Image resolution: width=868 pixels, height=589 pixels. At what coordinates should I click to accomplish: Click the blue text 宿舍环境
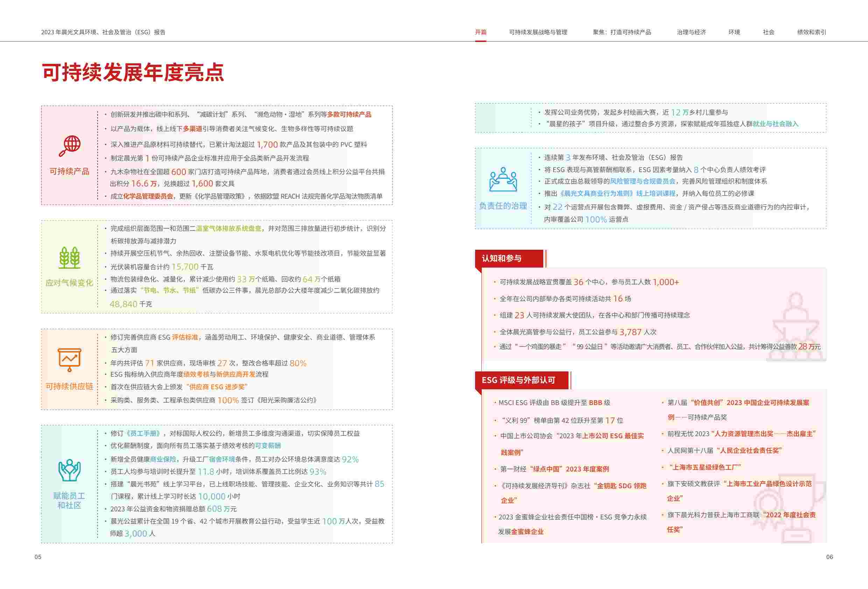(x=222, y=459)
